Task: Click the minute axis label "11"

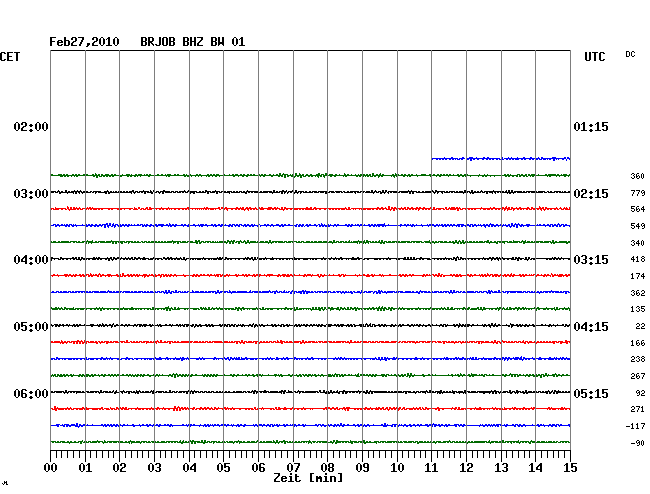Action: pos(431,468)
